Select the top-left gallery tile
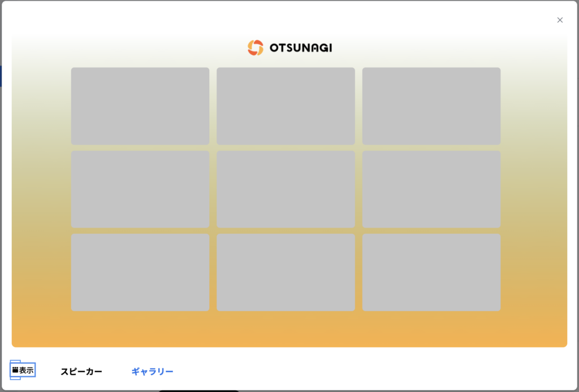This screenshot has width=579, height=392. pyautogui.click(x=140, y=106)
